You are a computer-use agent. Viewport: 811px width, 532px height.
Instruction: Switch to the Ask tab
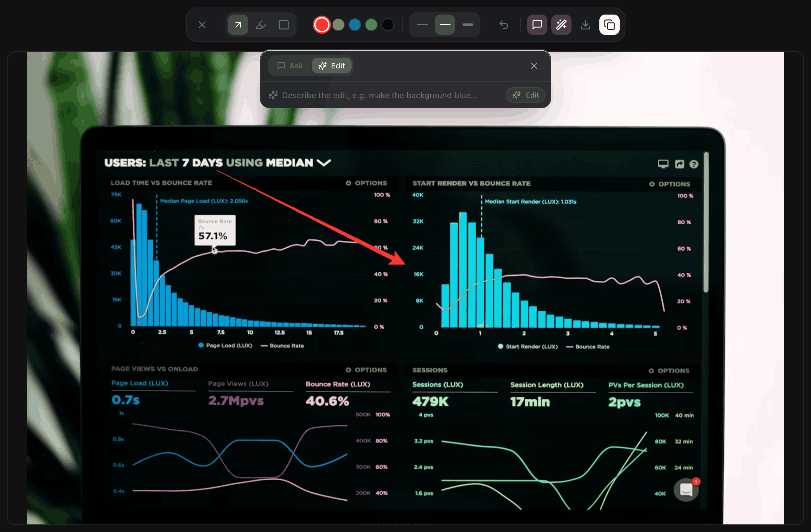point(290,66)
